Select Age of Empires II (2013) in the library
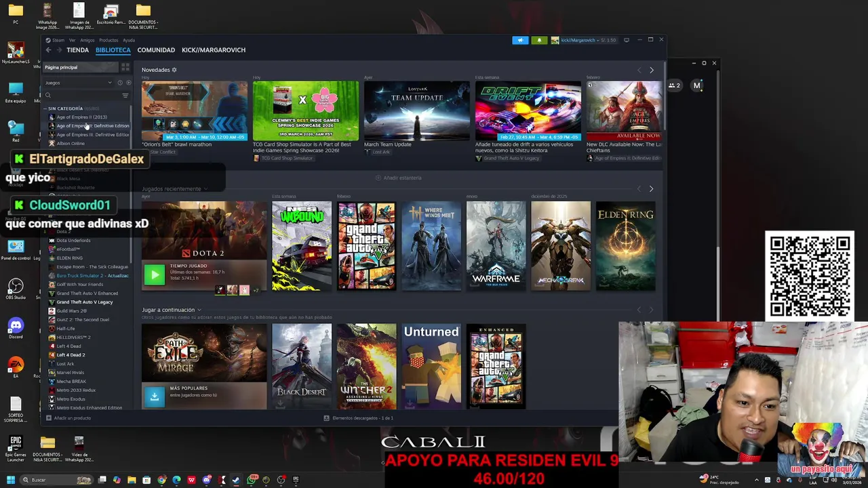This screenshot has height=488, width=868. (x=81, y=117)
